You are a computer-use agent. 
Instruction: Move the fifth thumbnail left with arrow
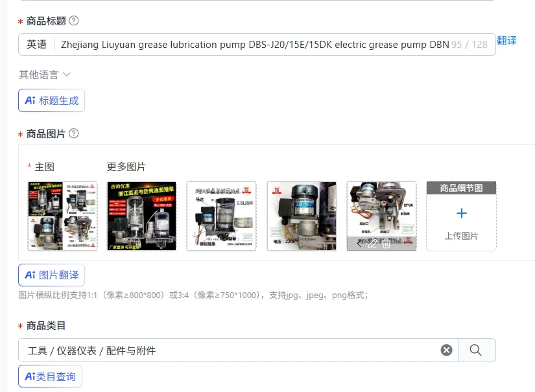coord(359,244)
